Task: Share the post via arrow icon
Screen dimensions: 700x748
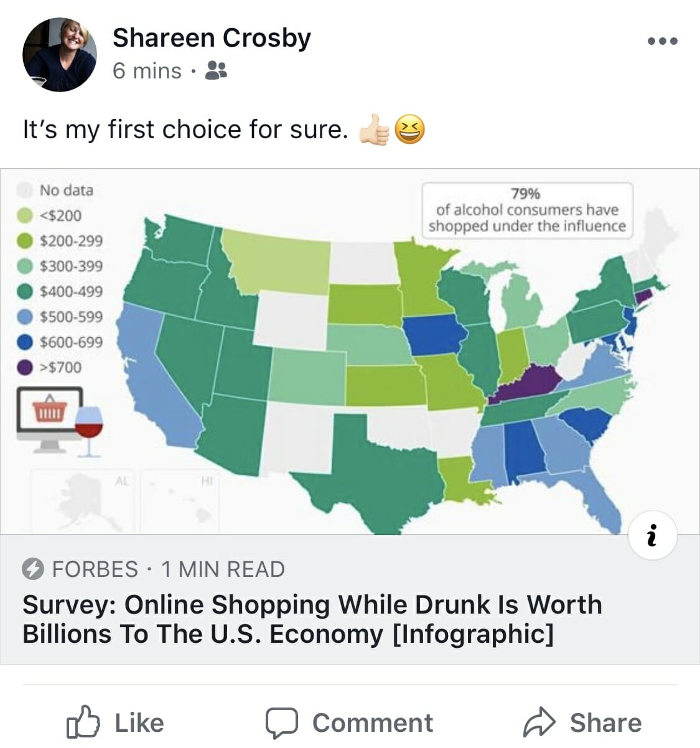Action: (x=582, y=722)
